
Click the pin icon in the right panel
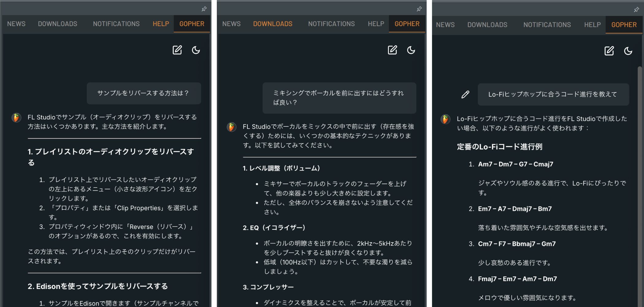coord(636,10)
